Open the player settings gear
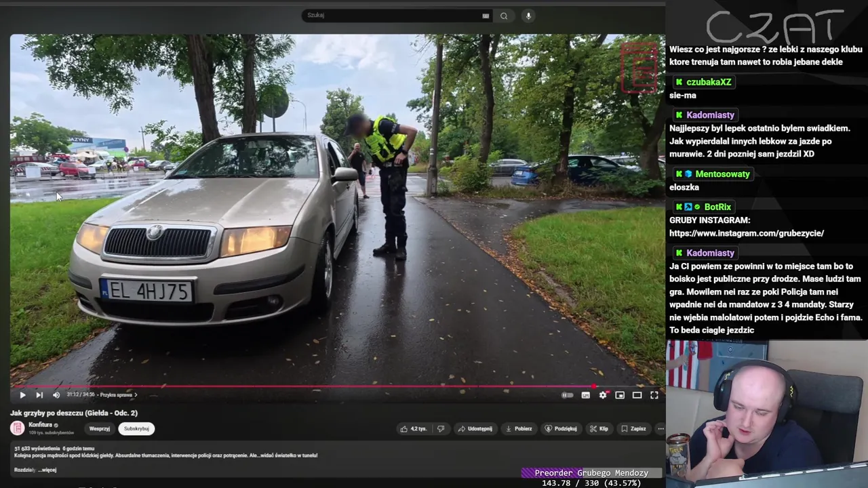 pyautogui.click(x=603, y=395)
